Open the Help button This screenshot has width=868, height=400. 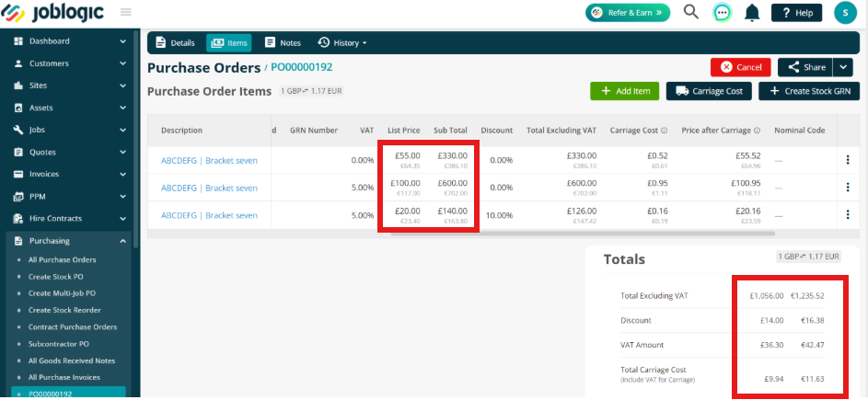pyautogui.click(x=796, y=13)
